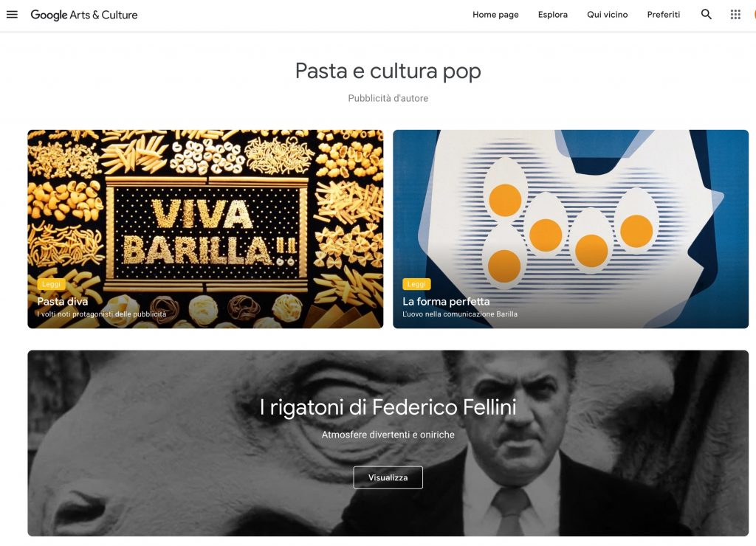Open the hamburger main menu
This screenshot has width=756, height=546.
tap(12, 15)
